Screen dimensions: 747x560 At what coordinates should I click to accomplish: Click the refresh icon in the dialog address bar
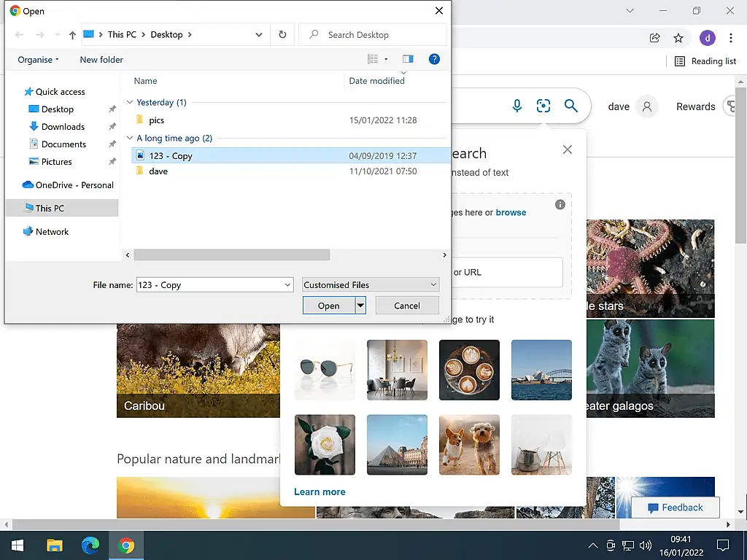[x=282, y=34]
